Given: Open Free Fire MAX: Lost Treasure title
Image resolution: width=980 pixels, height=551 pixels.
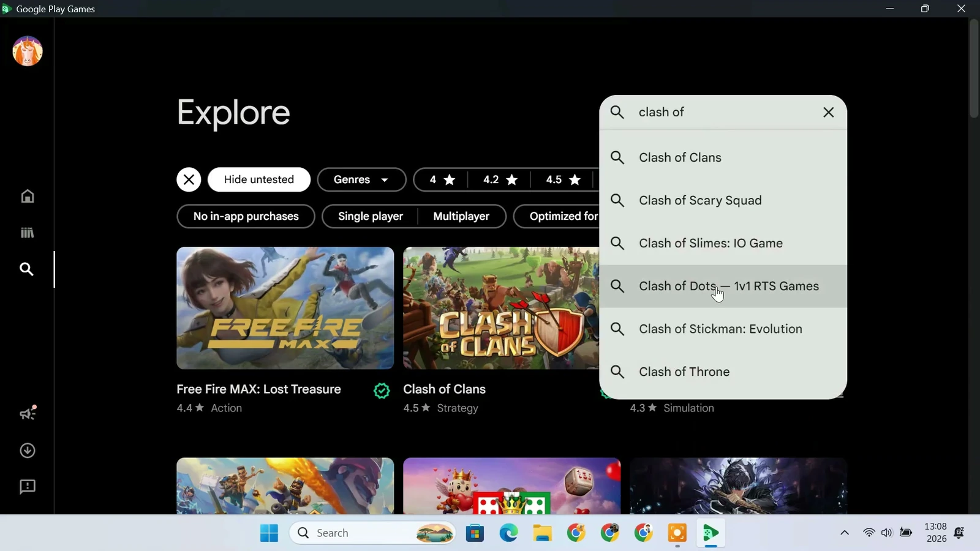Looking at the screenshot, I should [258, 389].
